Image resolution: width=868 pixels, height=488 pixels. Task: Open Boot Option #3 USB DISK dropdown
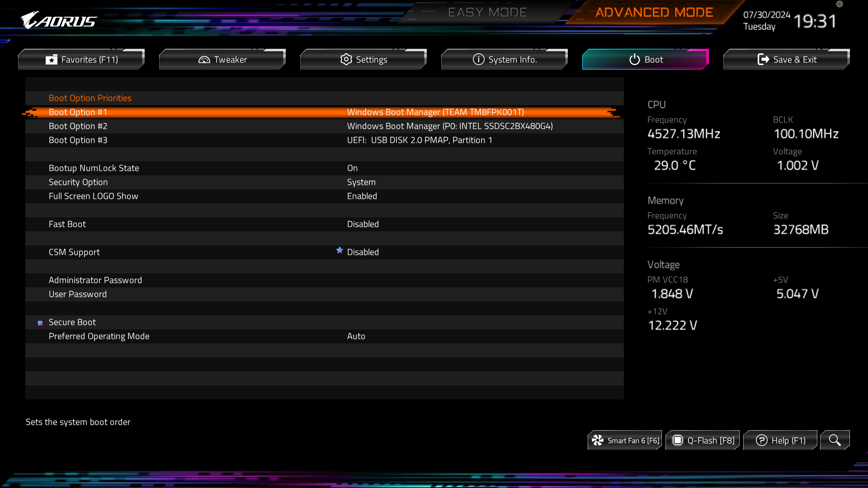click(x=419, y=140)
